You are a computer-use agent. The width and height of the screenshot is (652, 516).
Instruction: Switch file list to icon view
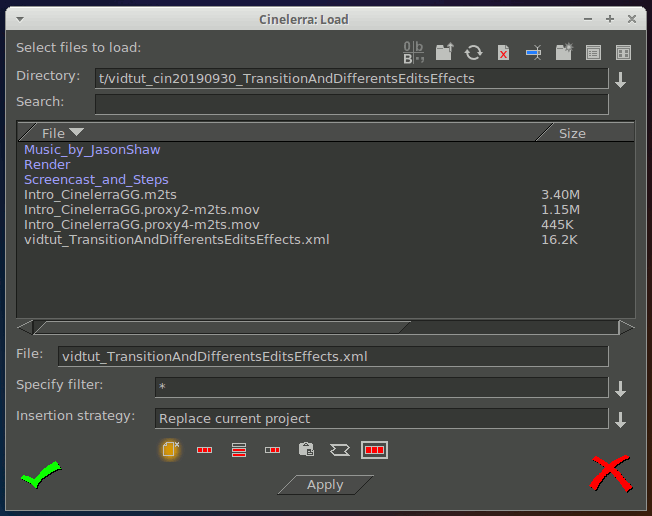click(x=623, y=52)
